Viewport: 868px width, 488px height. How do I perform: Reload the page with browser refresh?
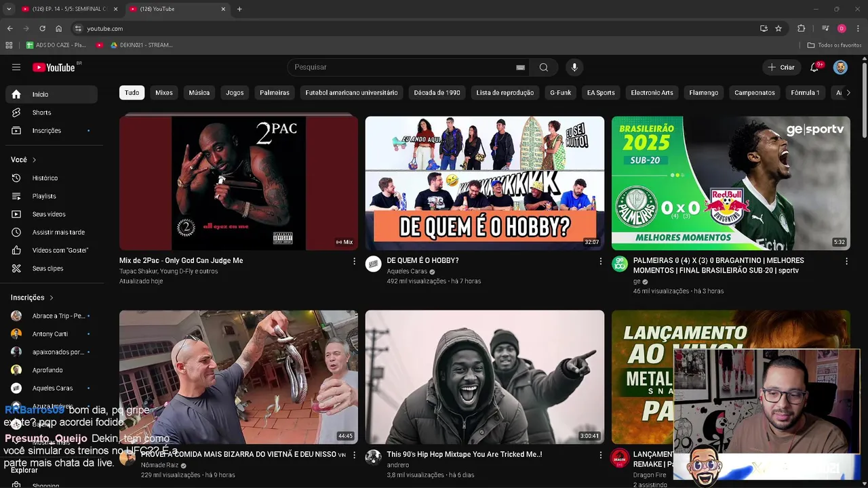coord(42,28)
